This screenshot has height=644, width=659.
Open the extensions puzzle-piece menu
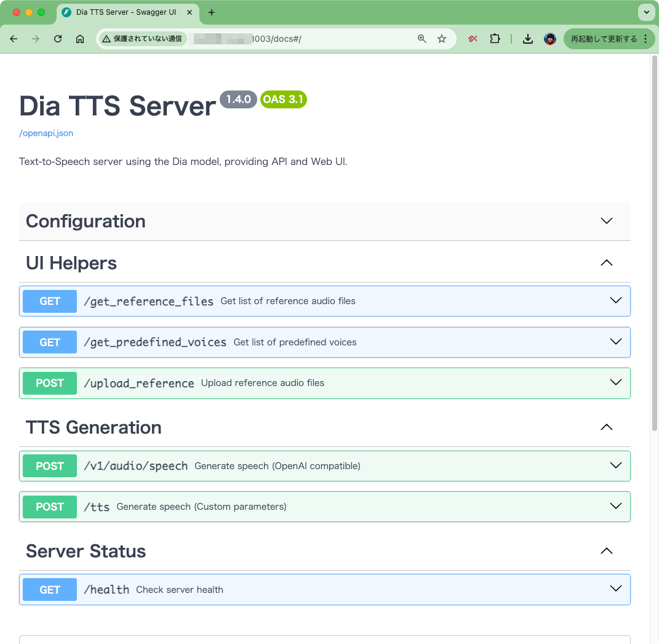tap(495, 39)
